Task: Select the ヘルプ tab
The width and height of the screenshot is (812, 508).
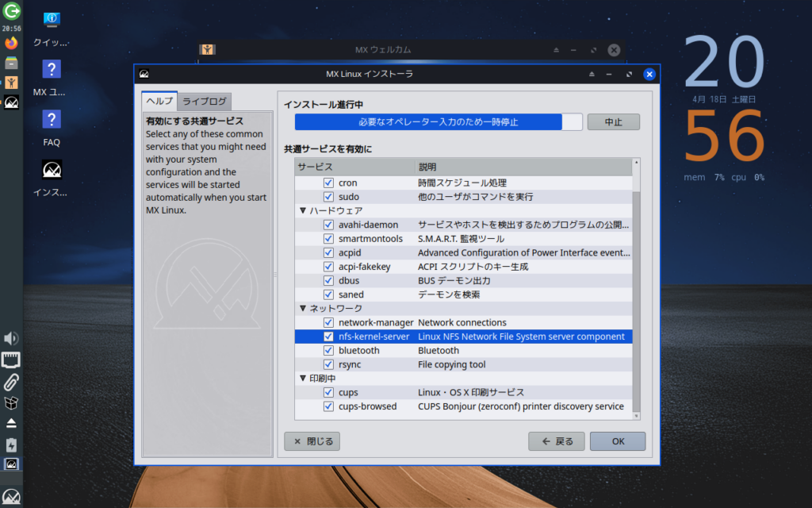Action: 157,102
